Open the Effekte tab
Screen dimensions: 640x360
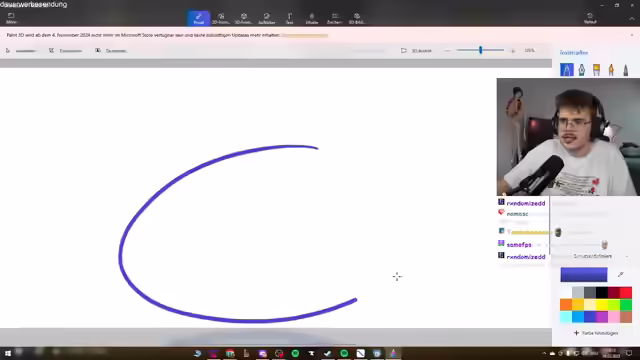click(312, 18)
